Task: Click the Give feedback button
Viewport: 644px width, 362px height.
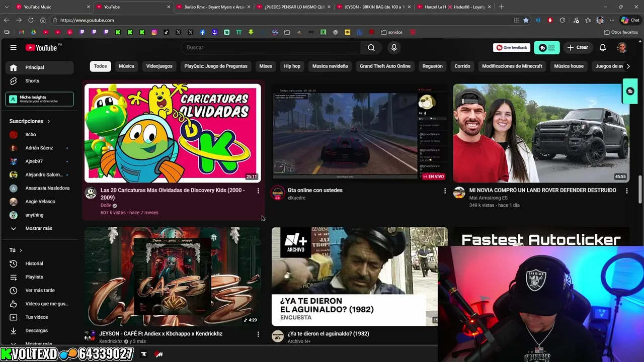Action: [512, 47]
